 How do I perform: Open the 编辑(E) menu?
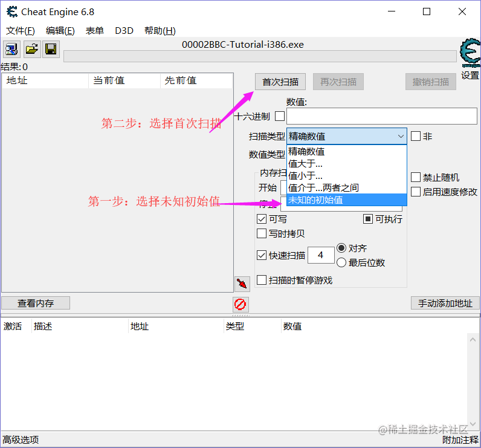(x=60, y=31)
